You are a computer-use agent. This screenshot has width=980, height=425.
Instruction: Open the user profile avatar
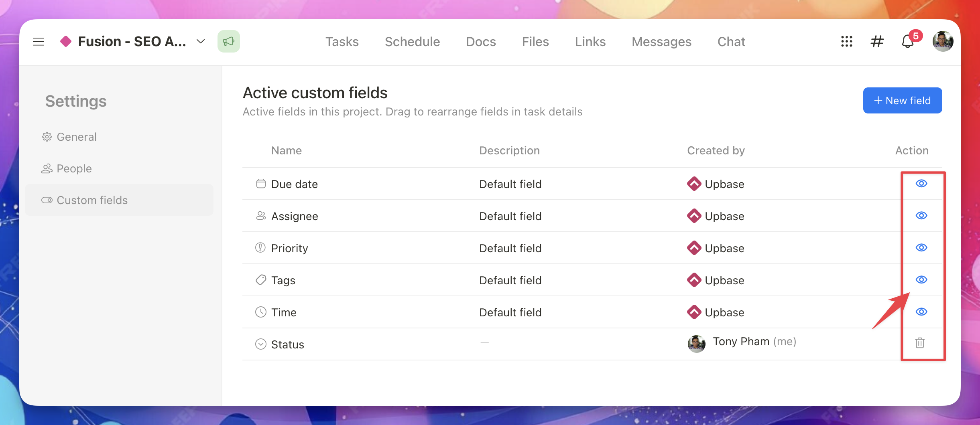pyautogui.click(x=942, y=42)
